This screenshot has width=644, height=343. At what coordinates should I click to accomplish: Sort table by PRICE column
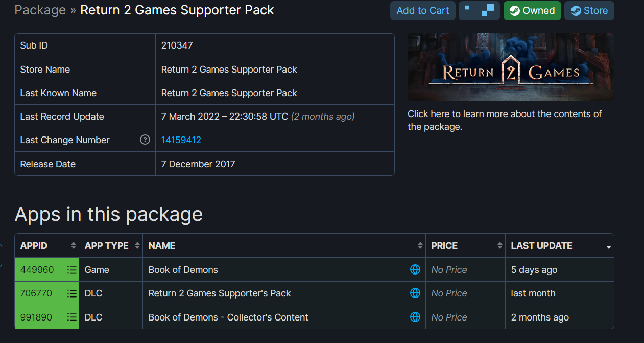pos(465,246)
